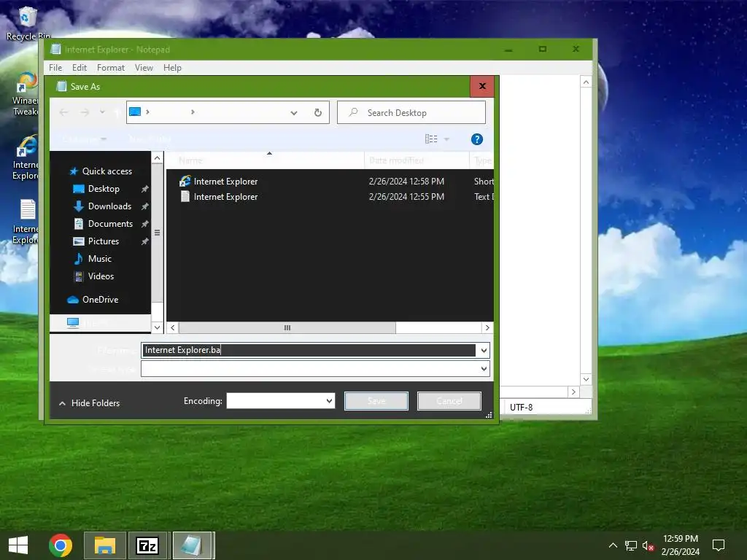Open Notepad's Edit menu

(x=79, y=68)
